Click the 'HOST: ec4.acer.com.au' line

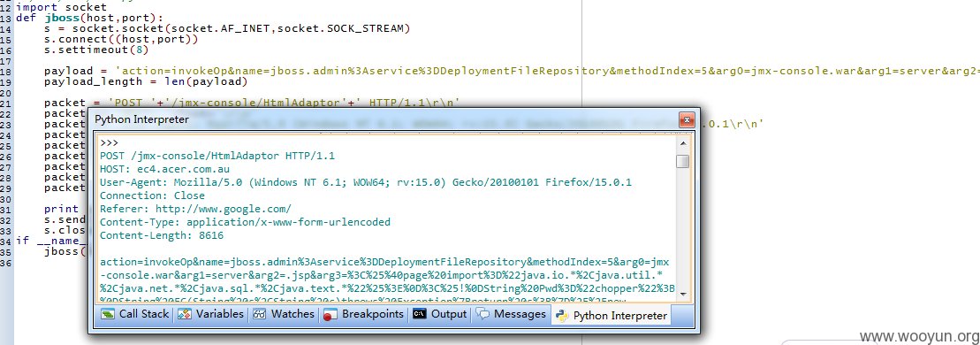click(164, 169)
